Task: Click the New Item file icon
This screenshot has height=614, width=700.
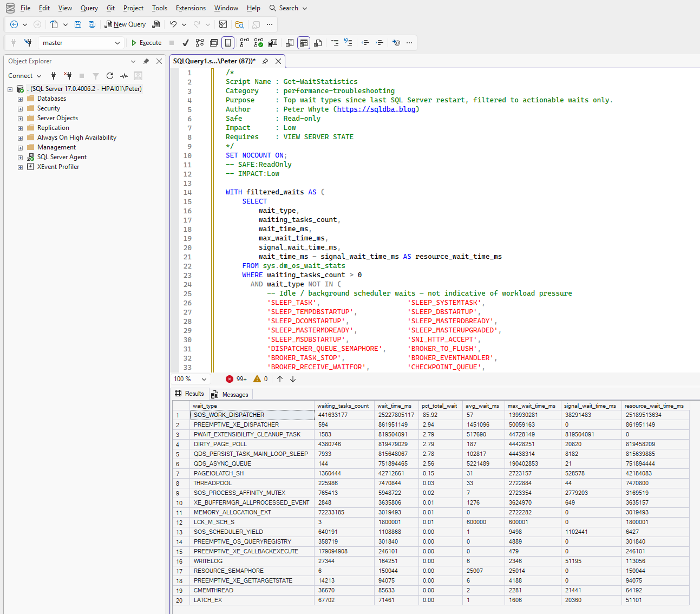Action: click(x=54, y=24)
